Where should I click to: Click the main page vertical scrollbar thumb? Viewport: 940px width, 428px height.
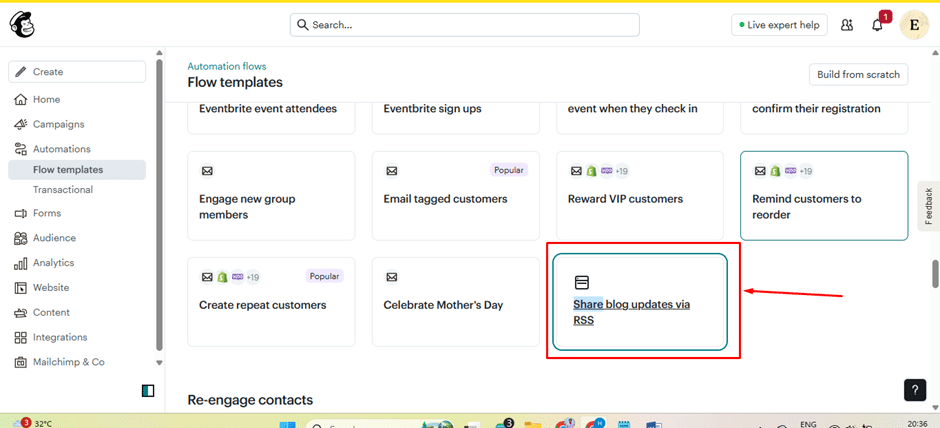tap(935, 274)
